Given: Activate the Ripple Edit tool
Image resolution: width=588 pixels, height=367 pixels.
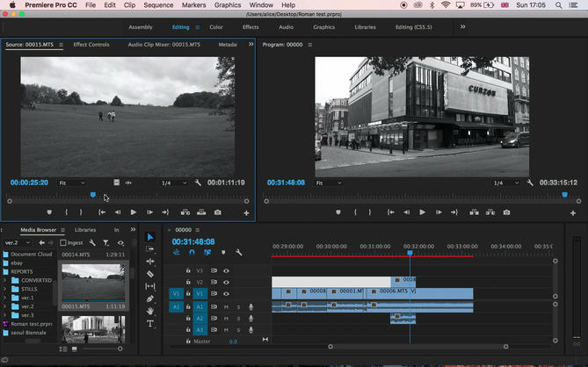Looking at the screenshot, I should [x=150, y=262].
